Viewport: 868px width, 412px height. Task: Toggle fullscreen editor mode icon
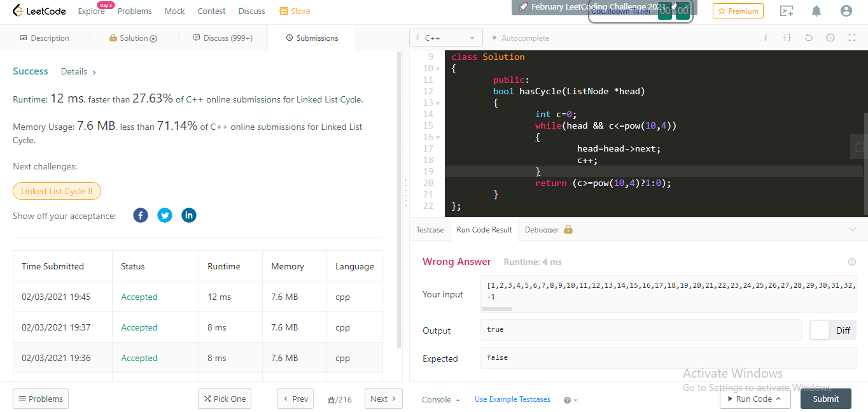tap(852, 38)
